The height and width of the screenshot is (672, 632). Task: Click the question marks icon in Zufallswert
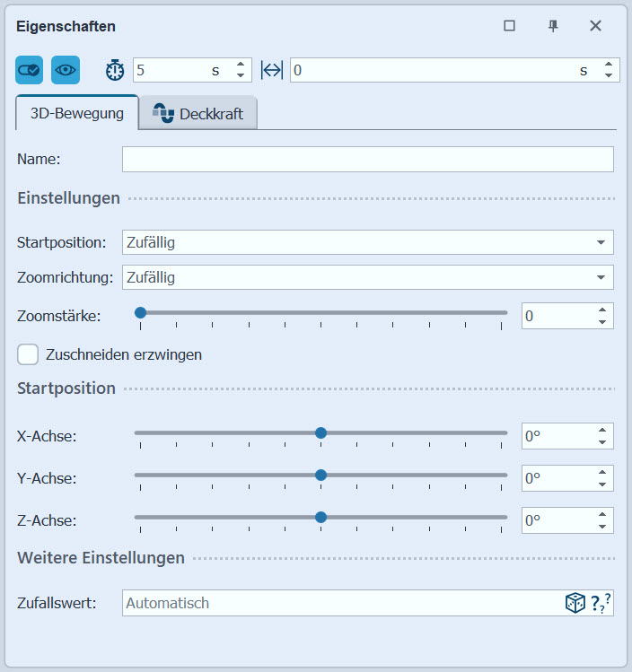point(601,604)
